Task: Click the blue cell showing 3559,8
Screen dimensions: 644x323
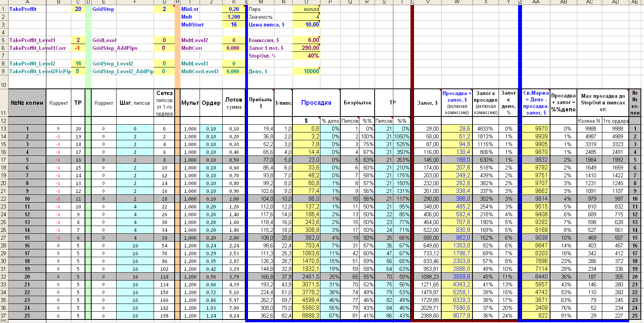Action: pyautogui.click(x=457, y=277)
